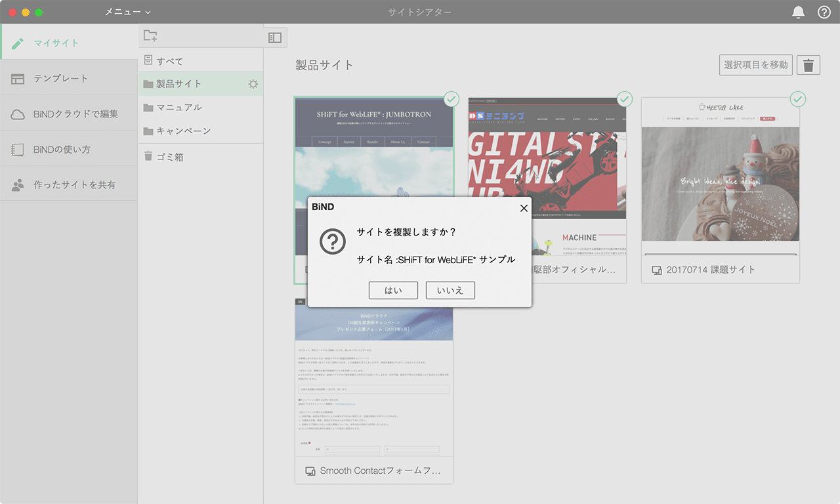Create a new folder with the folder-plus icon

click(x=150, y=36)
